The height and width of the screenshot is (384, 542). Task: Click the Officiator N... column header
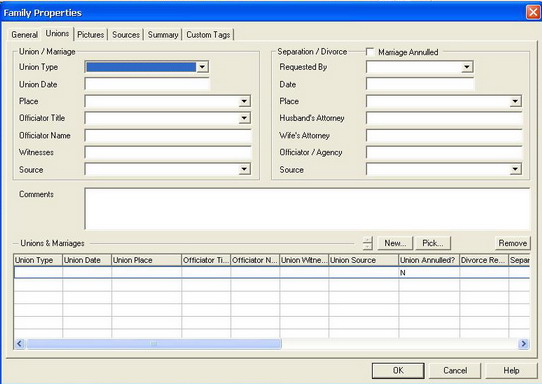255,260
